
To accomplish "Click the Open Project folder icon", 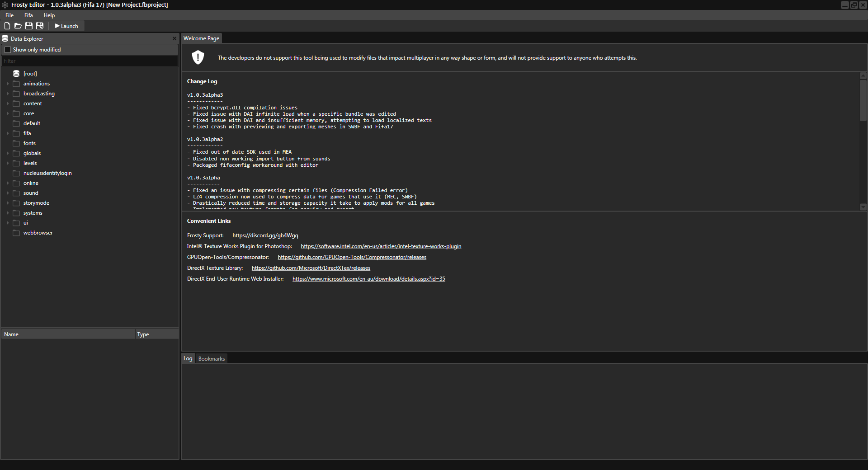I will 18,26.
